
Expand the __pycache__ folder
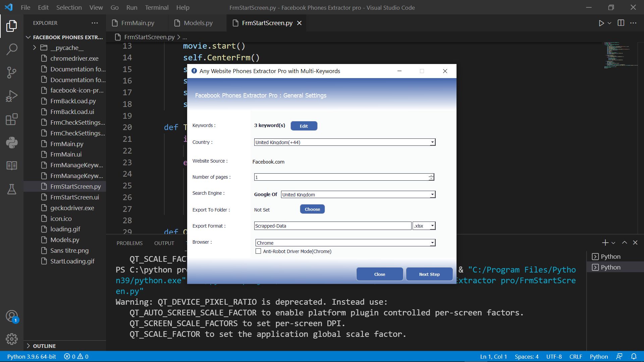35,48
